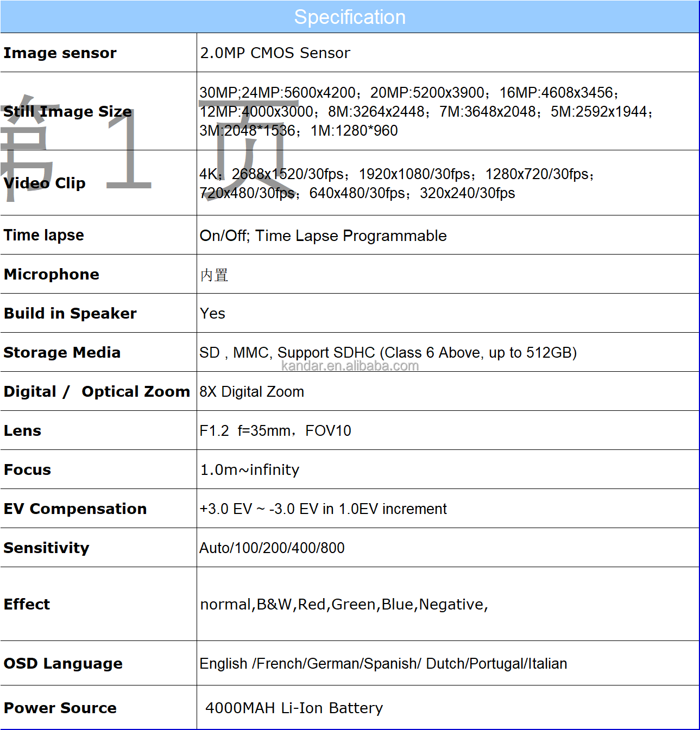Click '12MP:4000x3000' resolution entry
This screenshot has width=700, height=730.
click(x=256, y=111)
